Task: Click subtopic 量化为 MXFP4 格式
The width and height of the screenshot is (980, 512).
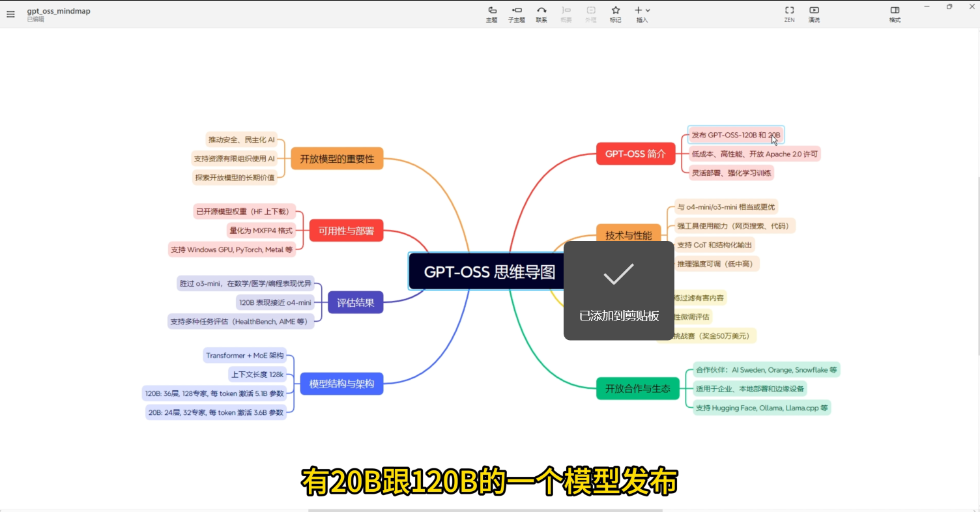Action: 261,230
